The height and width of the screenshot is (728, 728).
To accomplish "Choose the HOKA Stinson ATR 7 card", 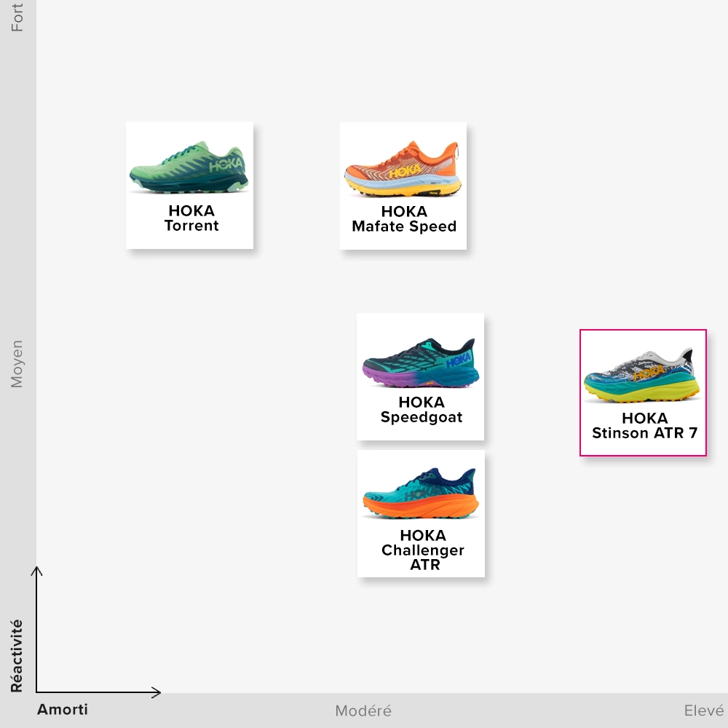I will point(643,393).
